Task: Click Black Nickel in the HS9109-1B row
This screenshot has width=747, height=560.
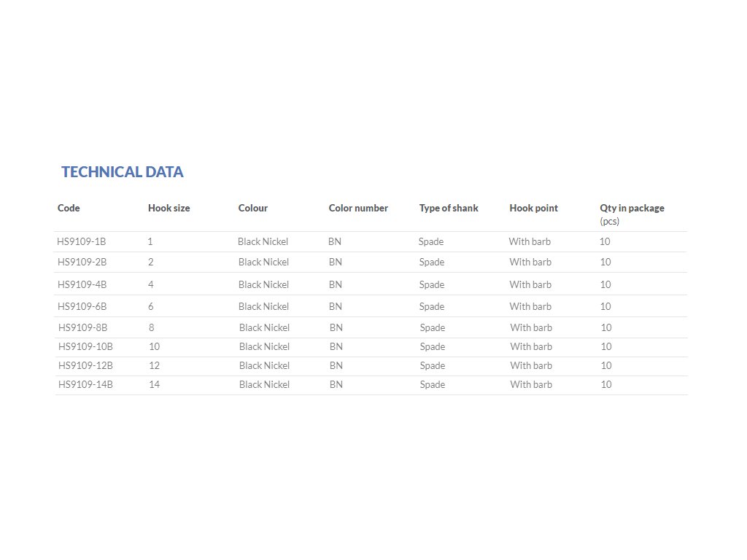Action: [x=263, y=241]
